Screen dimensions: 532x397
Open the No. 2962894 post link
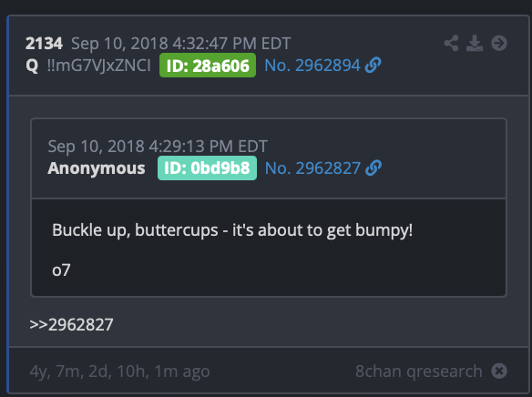pyautogui.click(x=312, y=66)
